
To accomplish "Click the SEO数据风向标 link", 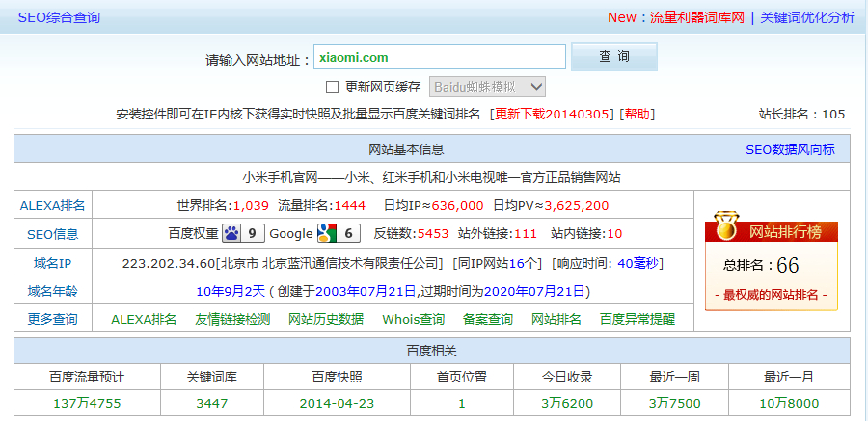I will pos(790,149).
